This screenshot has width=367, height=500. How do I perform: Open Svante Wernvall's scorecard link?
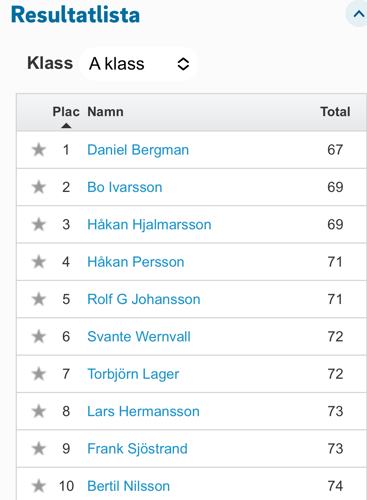[139, 336]
